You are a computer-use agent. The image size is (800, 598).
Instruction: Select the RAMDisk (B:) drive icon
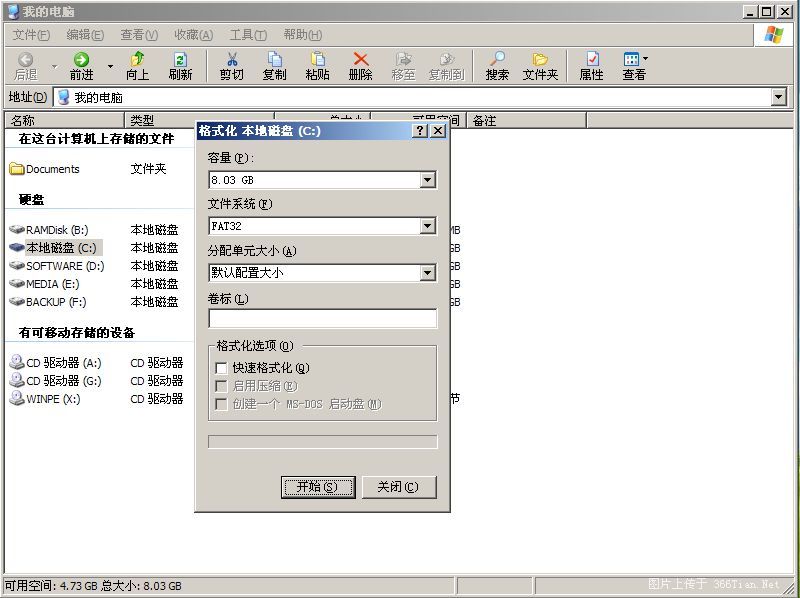click(x=17, y=230)
